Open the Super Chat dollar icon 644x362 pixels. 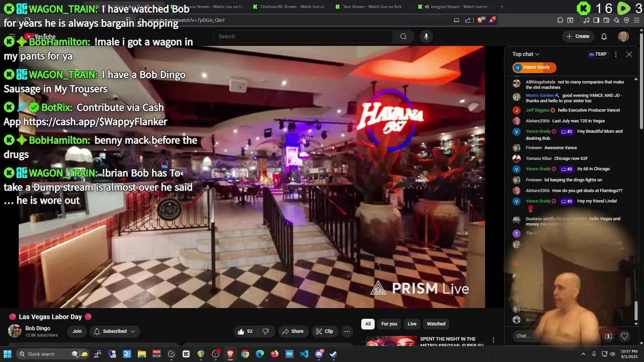pyautogui.click(x=608, y=336)
